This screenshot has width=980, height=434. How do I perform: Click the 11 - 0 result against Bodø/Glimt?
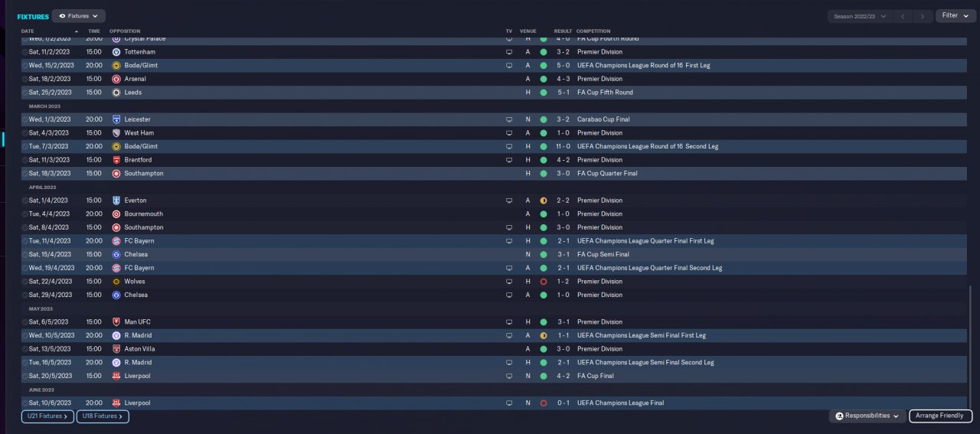pyautogui.click(x=563, y=146)
